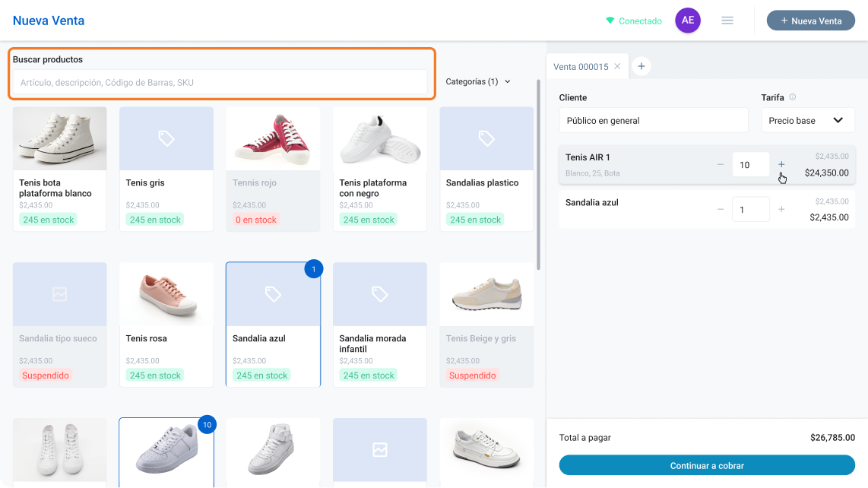Click the Blanco, 25, Bota variant text
The image size is (868, 488).
pyautogui.click(x=592, y=173)
